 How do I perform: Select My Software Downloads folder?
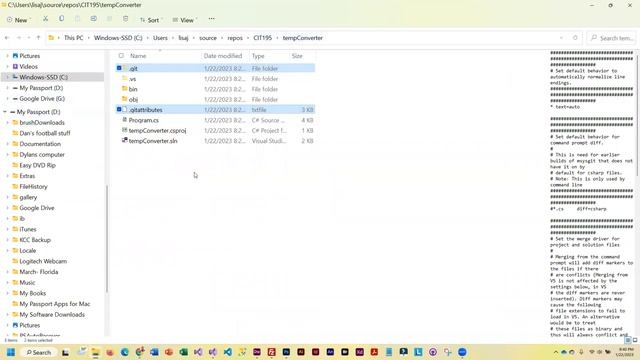(x=52, y=314)
